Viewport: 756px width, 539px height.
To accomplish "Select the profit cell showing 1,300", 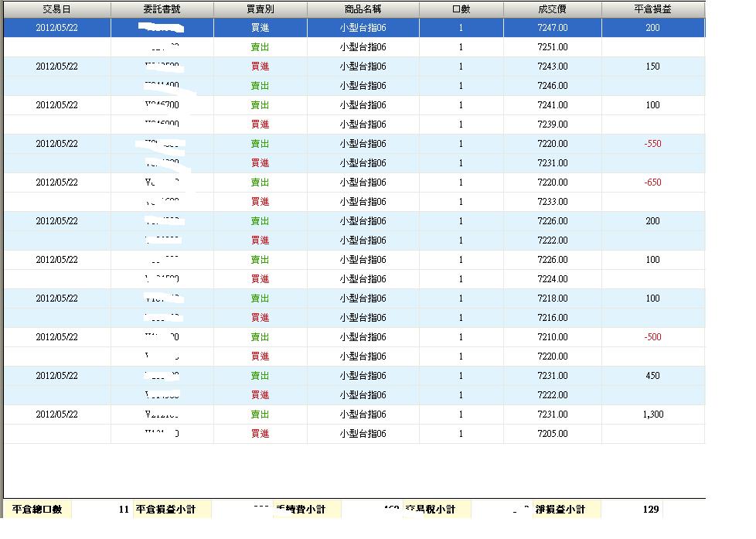I will click(653, 414).
